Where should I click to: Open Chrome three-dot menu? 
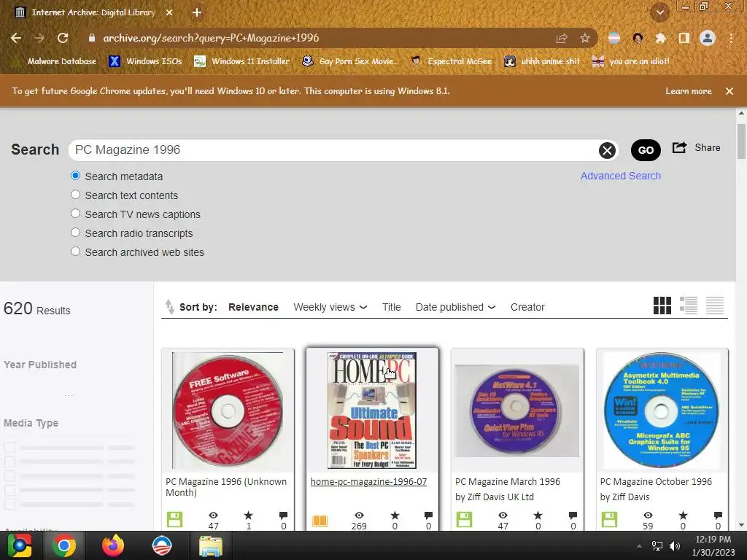point(731,38)
